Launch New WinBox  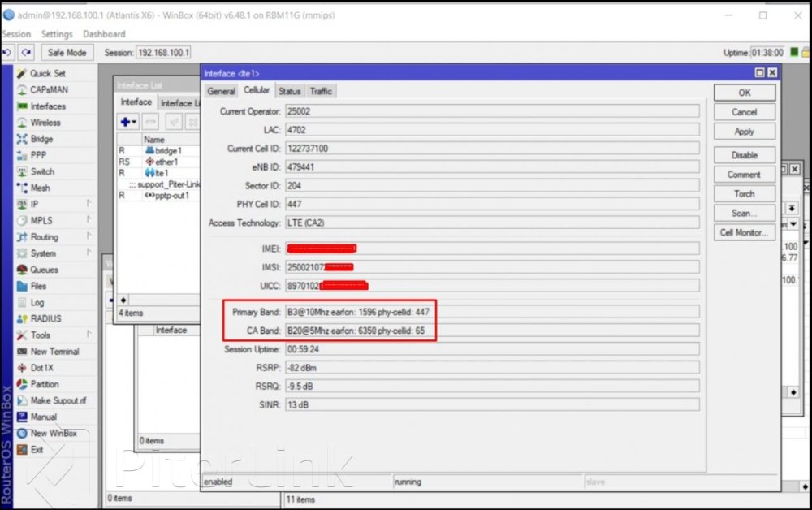coord(54,434)
